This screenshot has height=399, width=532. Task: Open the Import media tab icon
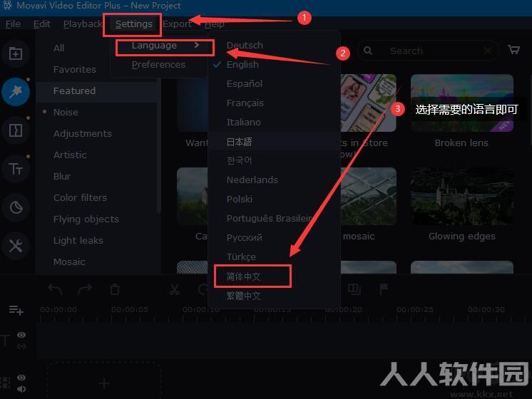point(16,53)
